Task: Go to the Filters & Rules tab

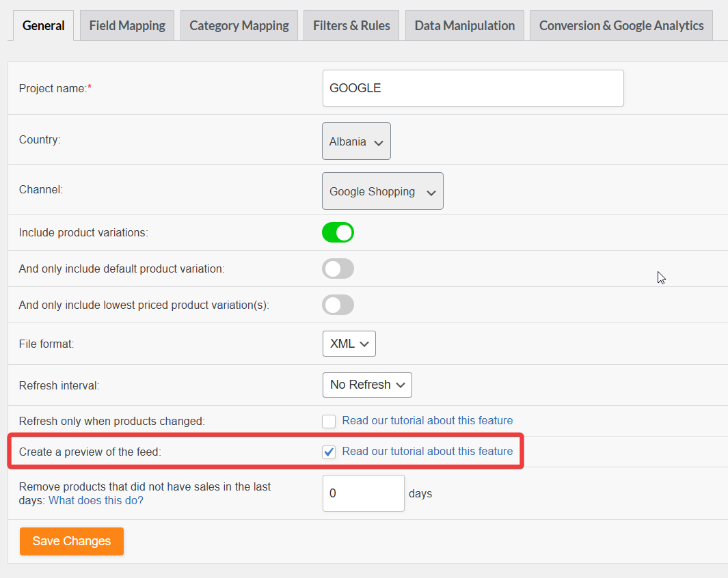Action: click(x=351, y=25)
